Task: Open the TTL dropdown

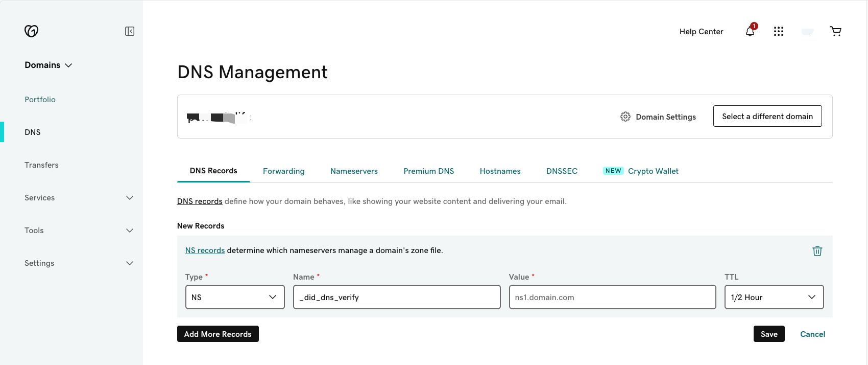Action: pos(774,297)
